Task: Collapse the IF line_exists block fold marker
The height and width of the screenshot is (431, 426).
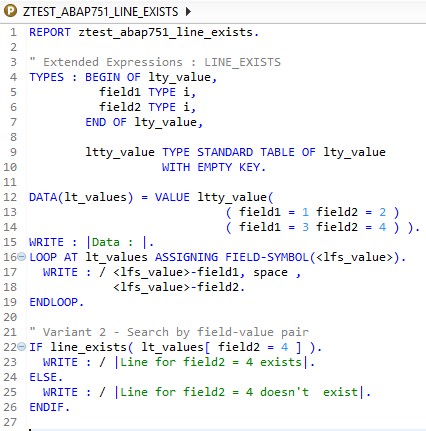Action: pos(21,347)
